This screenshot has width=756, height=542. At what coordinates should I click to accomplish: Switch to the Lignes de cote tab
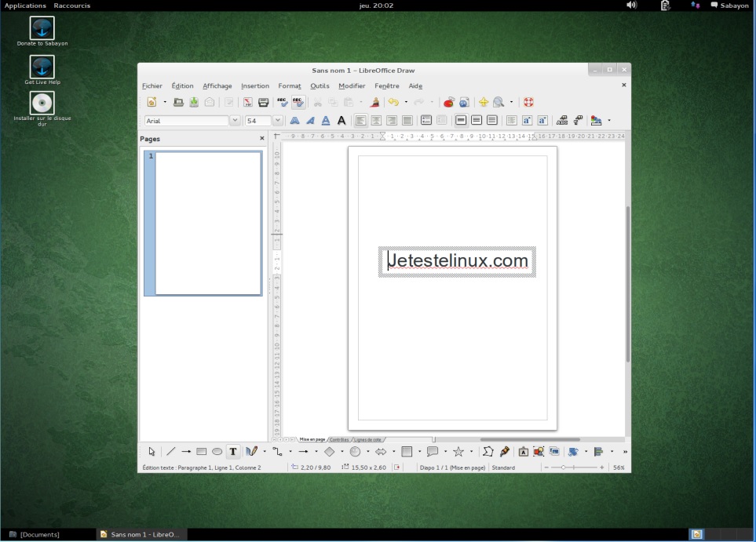(x=367, y=439)
